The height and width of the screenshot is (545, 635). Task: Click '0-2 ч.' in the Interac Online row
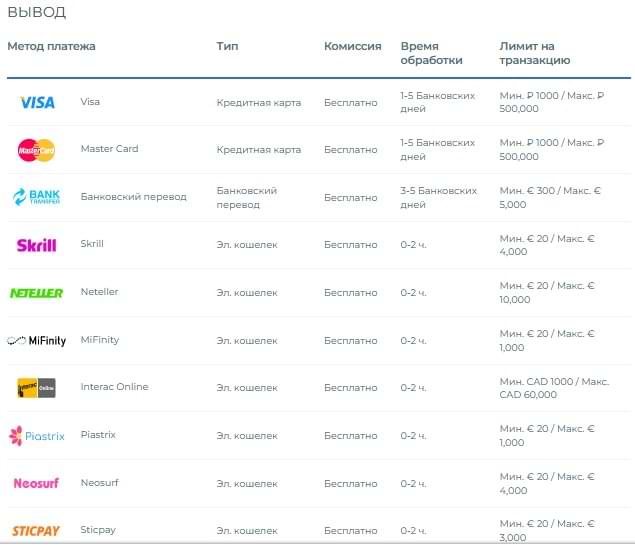[413, 388]
